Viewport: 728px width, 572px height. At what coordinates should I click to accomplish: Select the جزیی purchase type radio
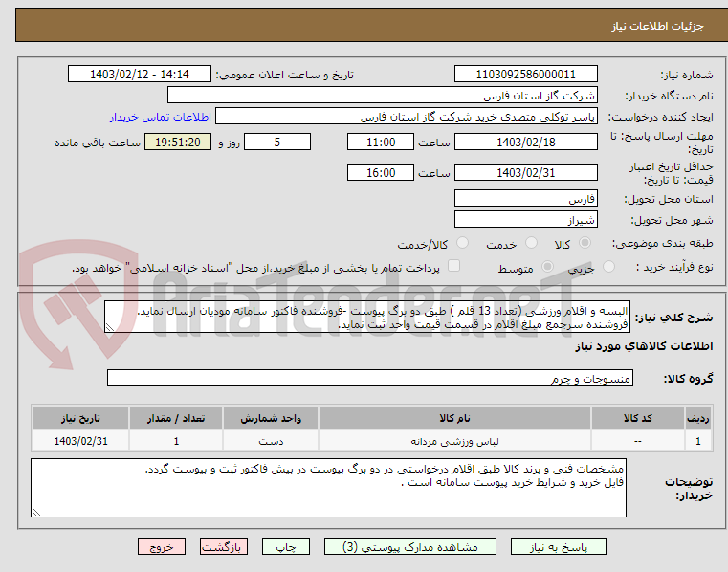(608, 267)
